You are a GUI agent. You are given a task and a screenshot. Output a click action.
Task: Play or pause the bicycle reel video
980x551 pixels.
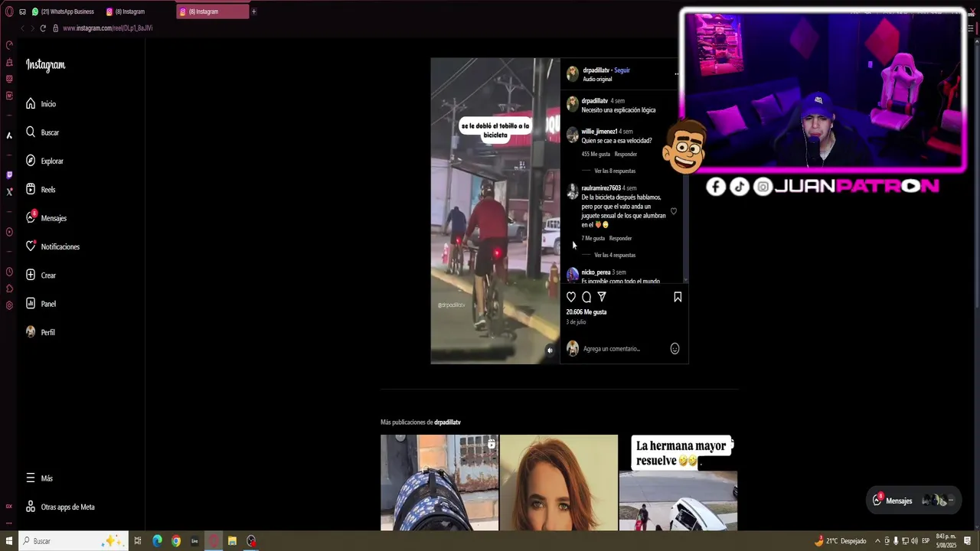tap(495, 210)
